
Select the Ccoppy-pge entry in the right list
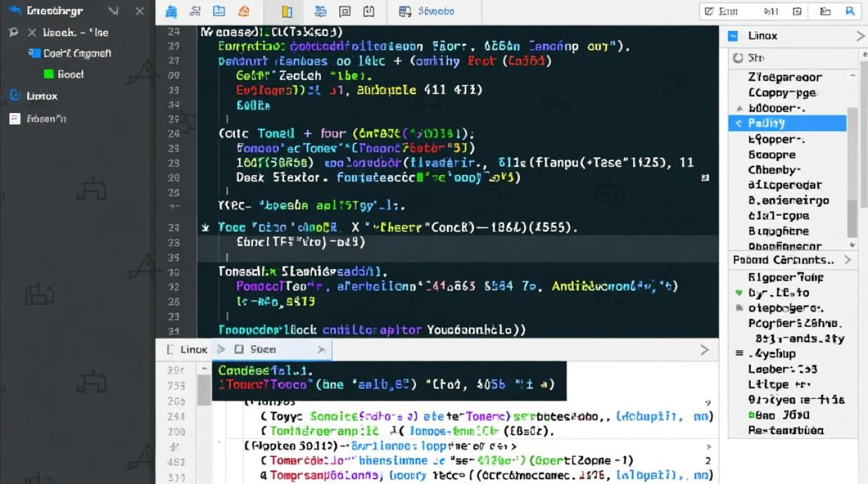782,93
